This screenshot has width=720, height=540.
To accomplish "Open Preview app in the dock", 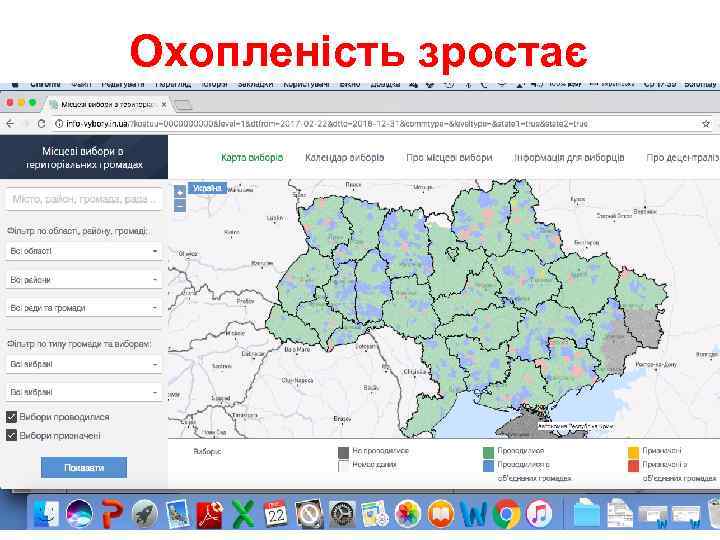I will pos(178,514).
